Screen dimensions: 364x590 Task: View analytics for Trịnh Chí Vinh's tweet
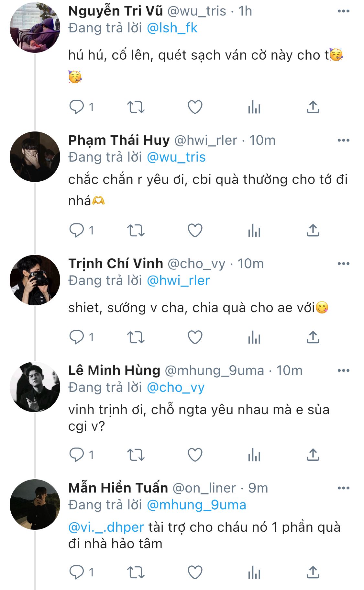point(254,337)
